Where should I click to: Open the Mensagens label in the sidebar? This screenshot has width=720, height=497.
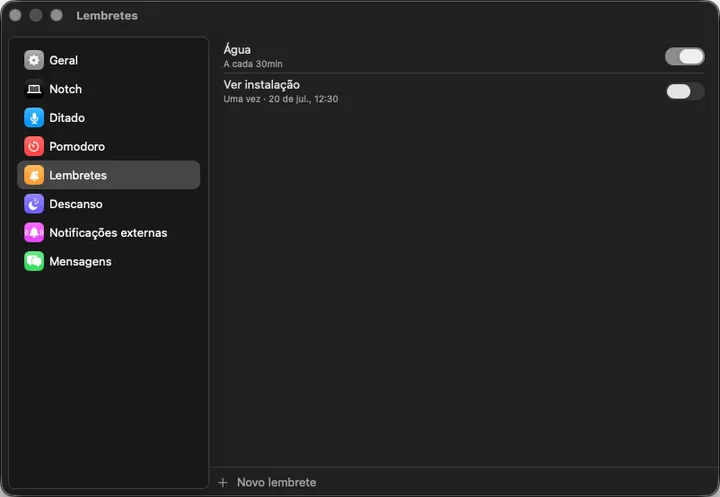[x=80, y=262]
